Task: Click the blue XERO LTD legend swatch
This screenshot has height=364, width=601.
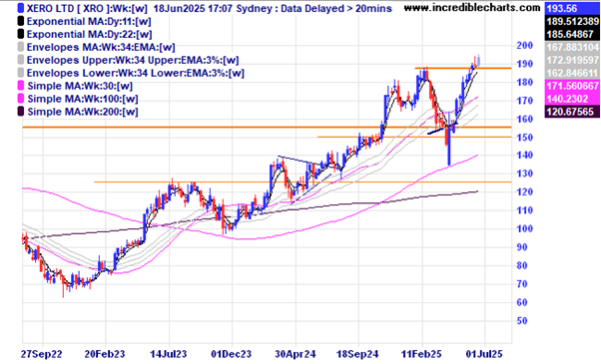Action: (x=21, y=8)
